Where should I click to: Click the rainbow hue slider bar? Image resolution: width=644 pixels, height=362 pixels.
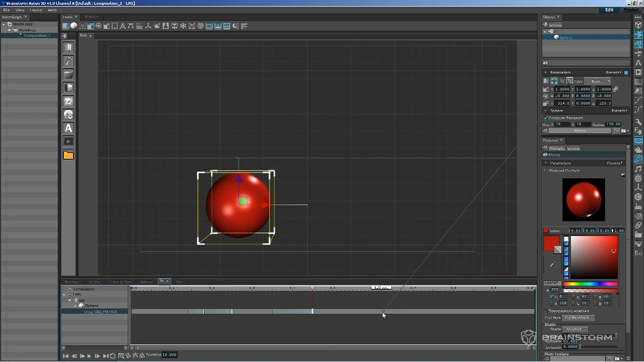pos(590,284)
